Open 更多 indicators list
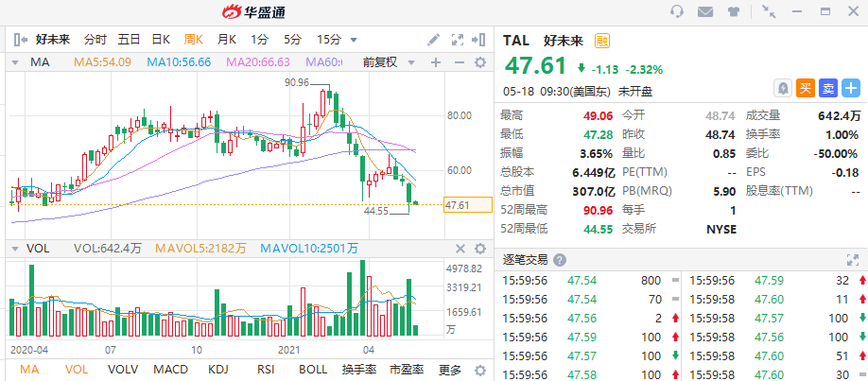The image size is (868, 381). point(449,370)
